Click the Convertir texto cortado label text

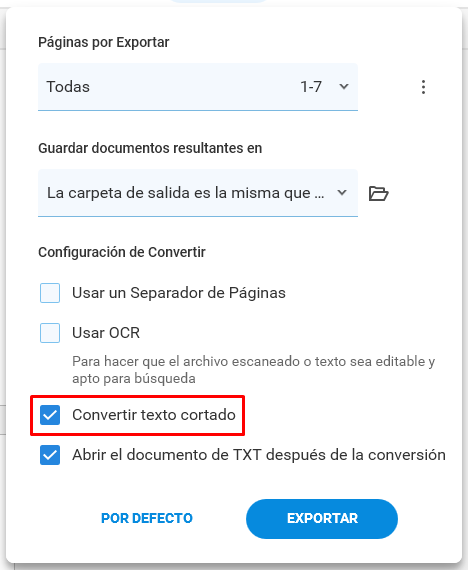point(154,415)
